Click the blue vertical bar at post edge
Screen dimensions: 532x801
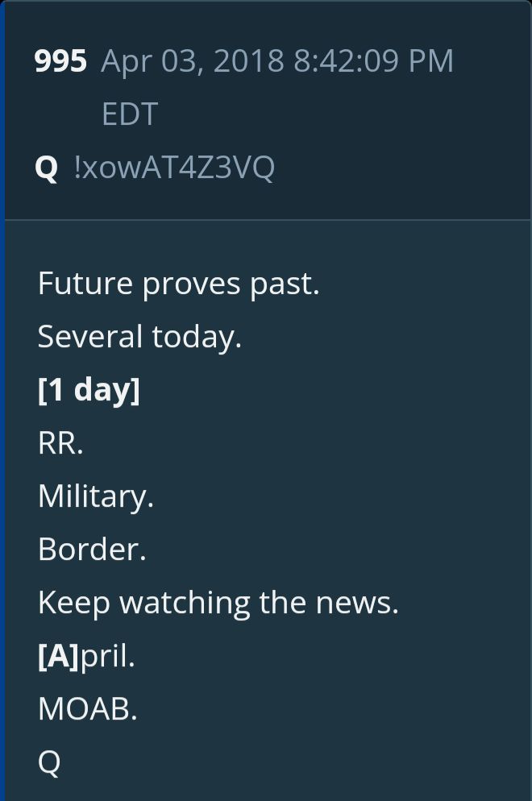click(x=2, y=400)
